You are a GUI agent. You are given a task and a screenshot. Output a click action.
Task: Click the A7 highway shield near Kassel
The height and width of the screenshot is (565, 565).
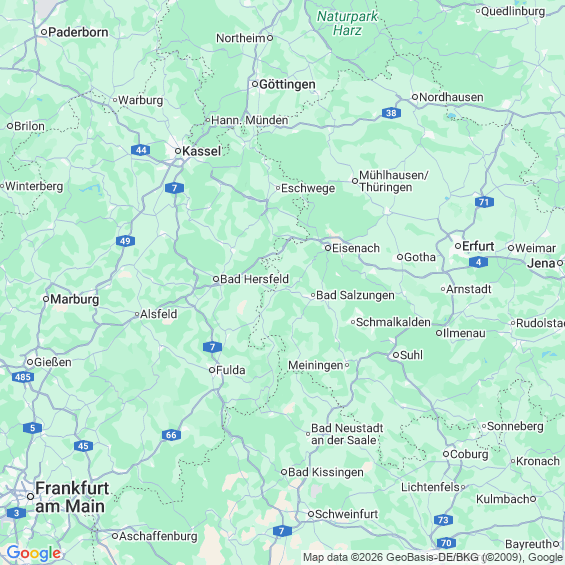[x=174, y=188]
